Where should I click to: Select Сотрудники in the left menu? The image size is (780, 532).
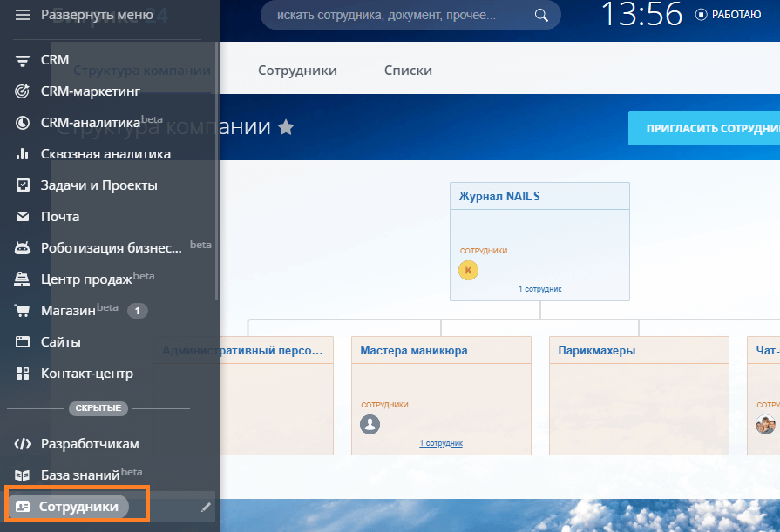(x=78, y=507)
